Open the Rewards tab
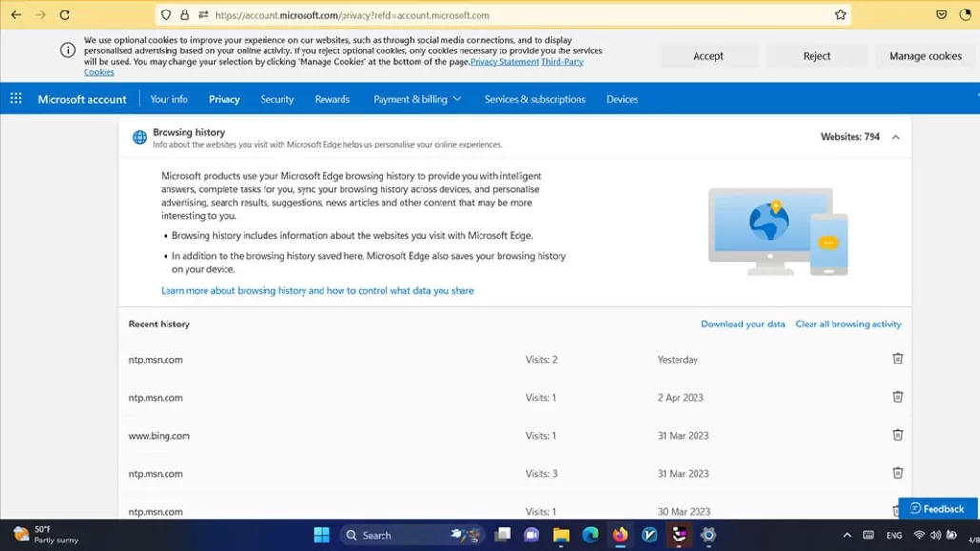Screen dimensions: 980x551 [332, 99]
